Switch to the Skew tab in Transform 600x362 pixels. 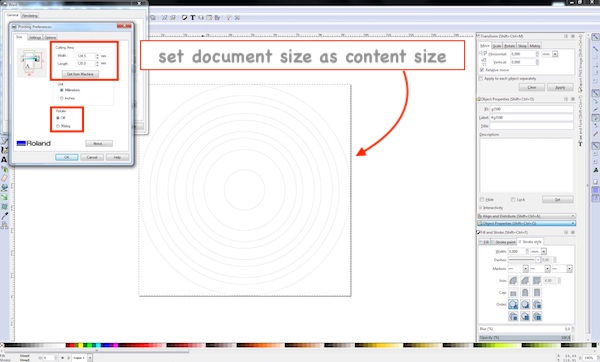tap(522, 46)
